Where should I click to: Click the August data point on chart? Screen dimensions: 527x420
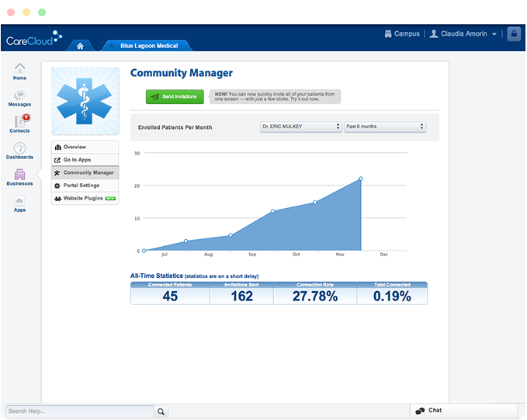coord(231,235)
